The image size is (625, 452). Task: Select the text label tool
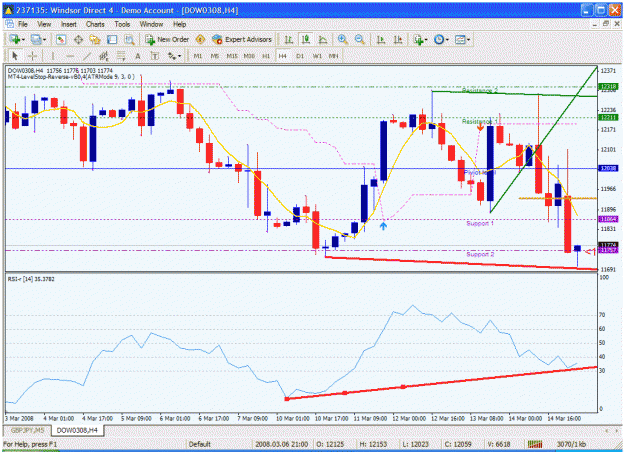click(x=155, y=56)
